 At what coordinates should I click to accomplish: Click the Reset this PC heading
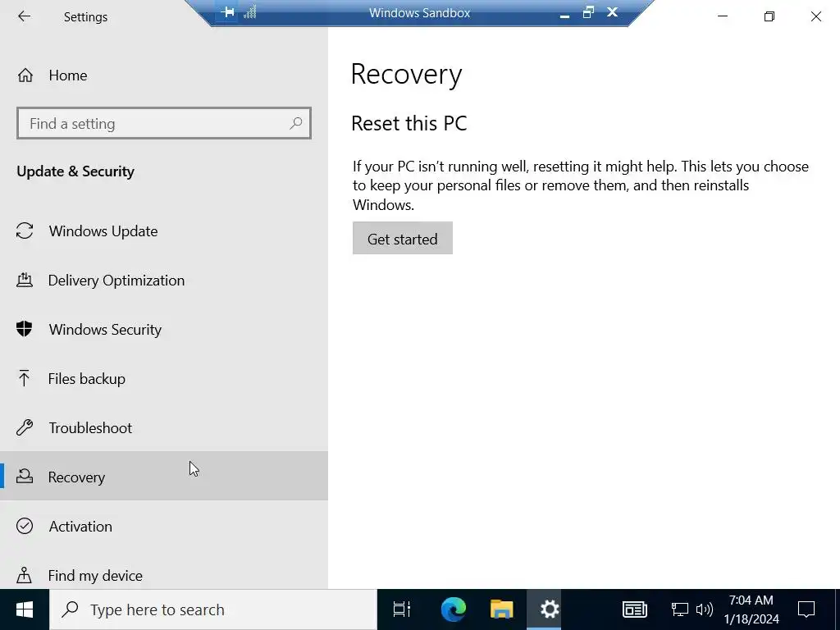[x=409, y=123]
